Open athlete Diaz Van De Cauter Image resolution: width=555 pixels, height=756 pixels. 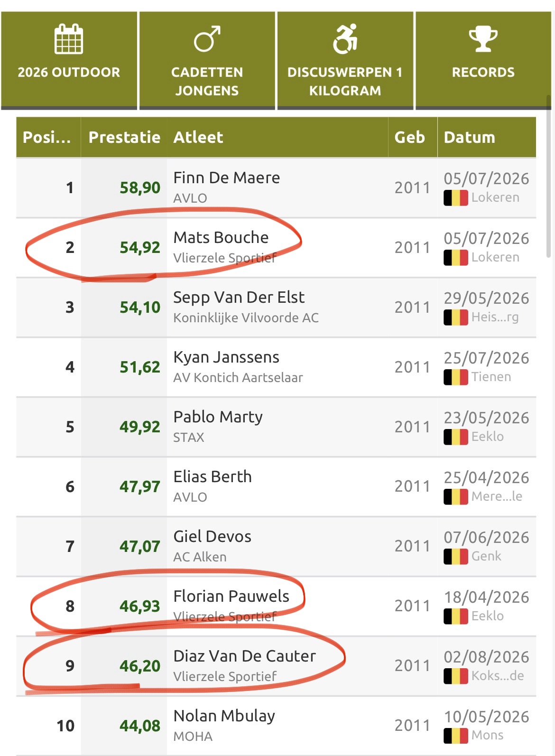pos(245,656)
